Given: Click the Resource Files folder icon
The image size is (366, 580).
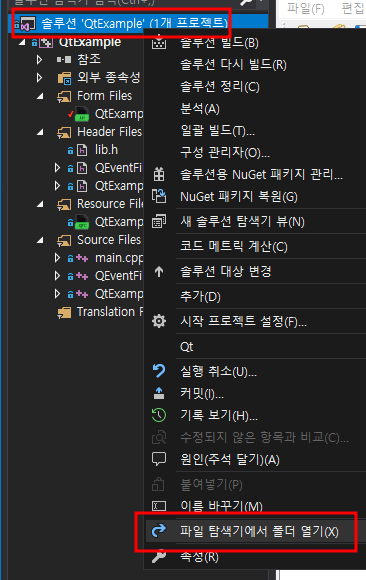Looking at the screenshot, I should 64,205.
